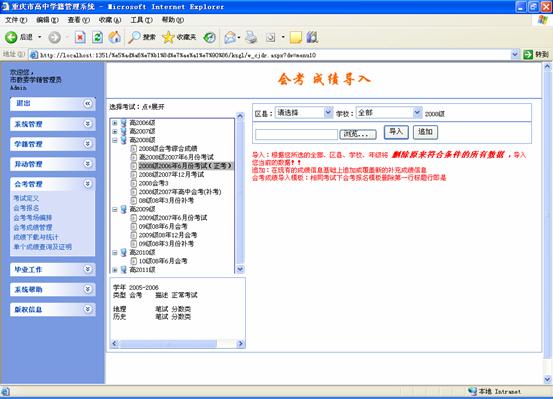
Task: Click the 导入 import button
Action: coord(396,132)
